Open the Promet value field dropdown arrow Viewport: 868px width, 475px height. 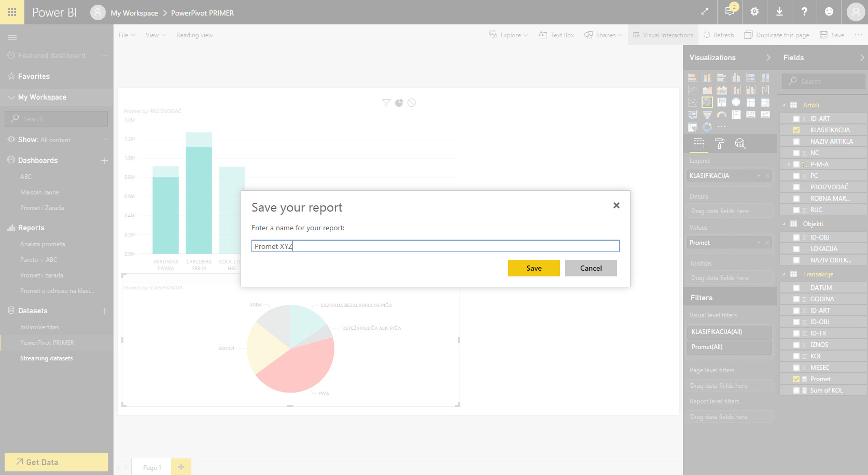tap(759, 243)
